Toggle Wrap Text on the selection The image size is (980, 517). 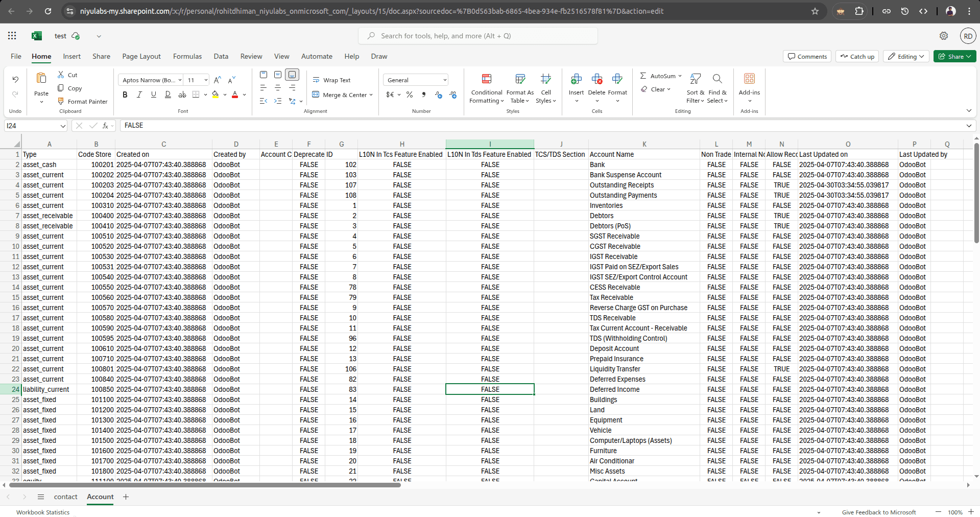tap(332, 80)
